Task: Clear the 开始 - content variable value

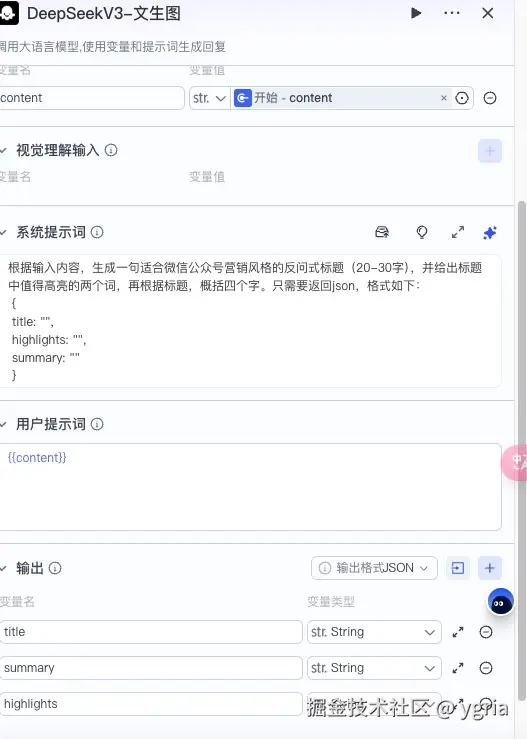Action: (x=444, y=98)
